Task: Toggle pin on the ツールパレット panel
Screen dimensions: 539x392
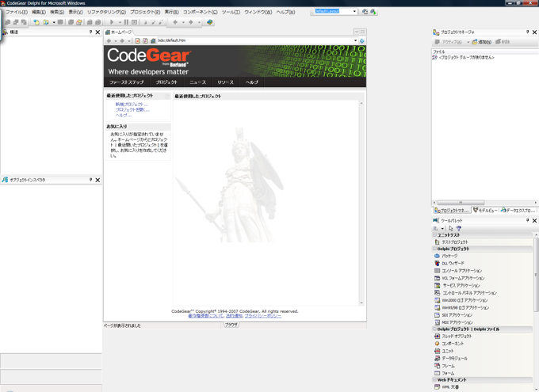Action: 527,220
